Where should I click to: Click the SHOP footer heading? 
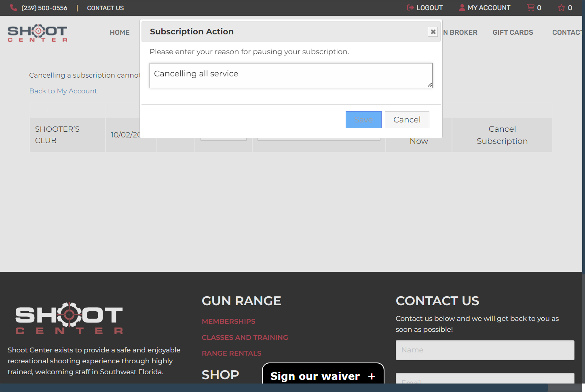tap(220, 375)
